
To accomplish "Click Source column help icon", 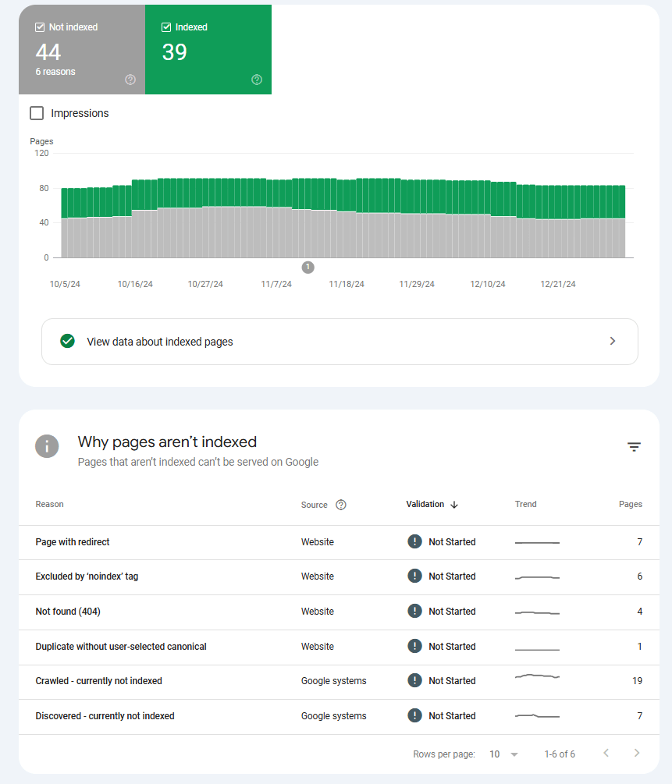I will point(340,505).
